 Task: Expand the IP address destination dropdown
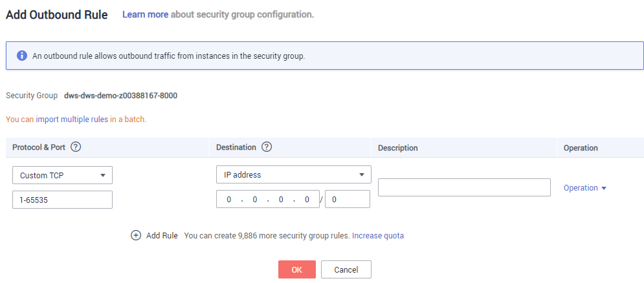[294, 174]
